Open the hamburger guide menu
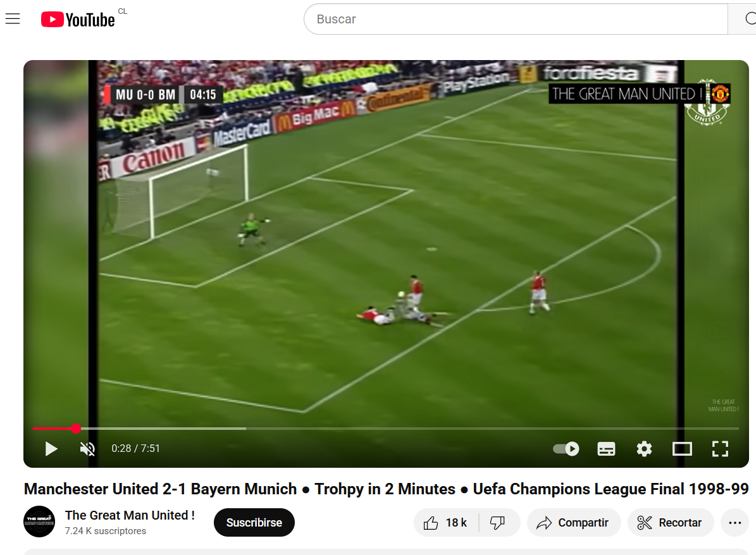The image size is (756, 555). pos(13,19)
